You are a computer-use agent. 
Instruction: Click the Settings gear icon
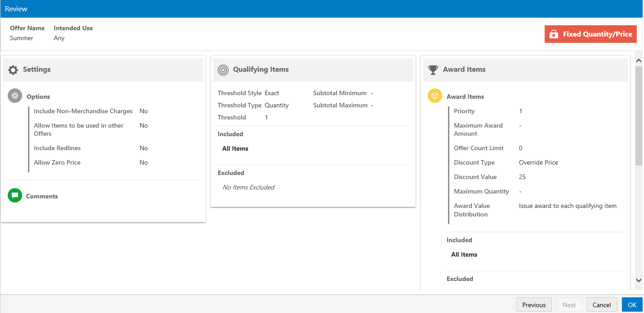click(x=14, y=70)
